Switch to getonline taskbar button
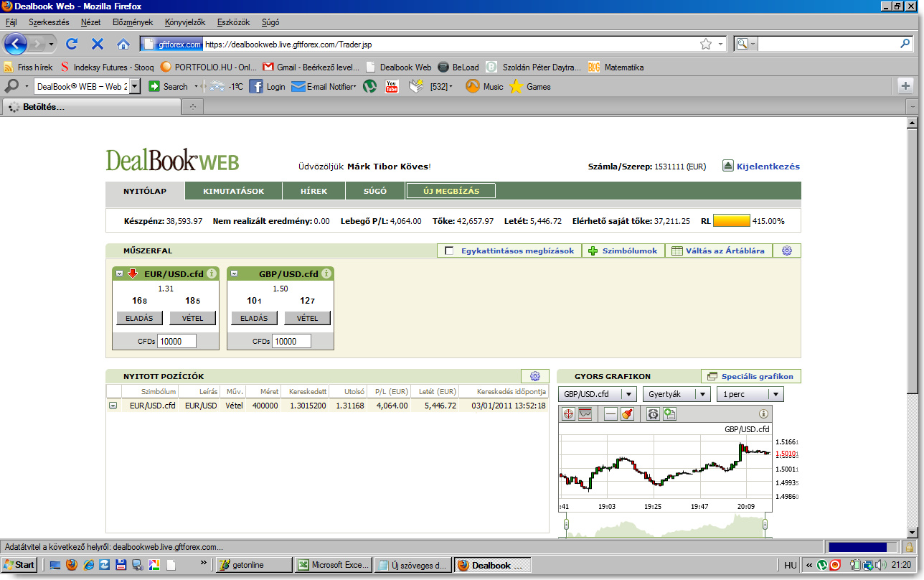Screen dimensions: 924x580 click(x=254, y=565)
